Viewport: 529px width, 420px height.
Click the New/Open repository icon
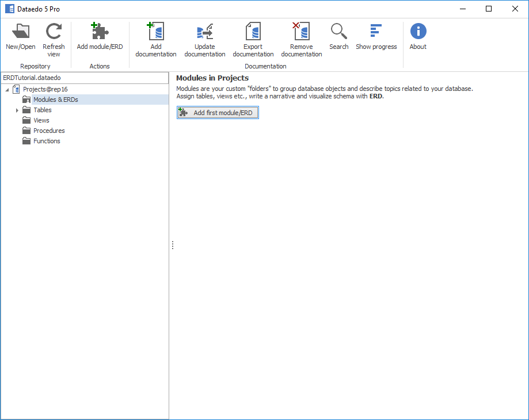click(21, 32)
